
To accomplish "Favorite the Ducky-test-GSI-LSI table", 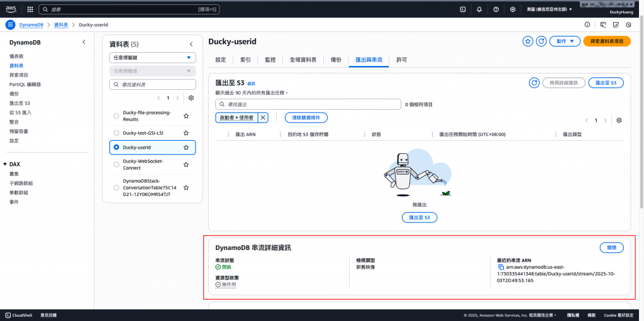I will [186, 133].
